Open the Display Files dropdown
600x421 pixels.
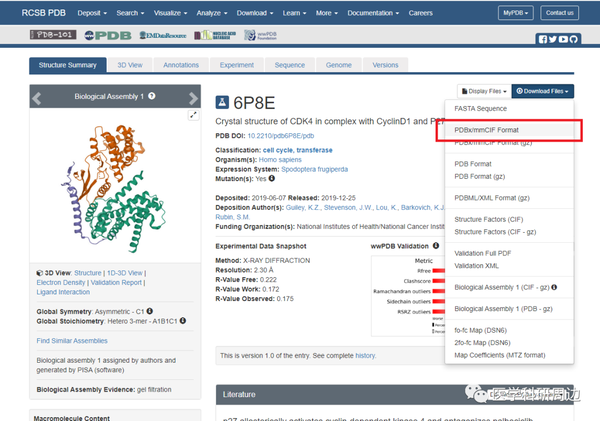(x=484, y=91)
